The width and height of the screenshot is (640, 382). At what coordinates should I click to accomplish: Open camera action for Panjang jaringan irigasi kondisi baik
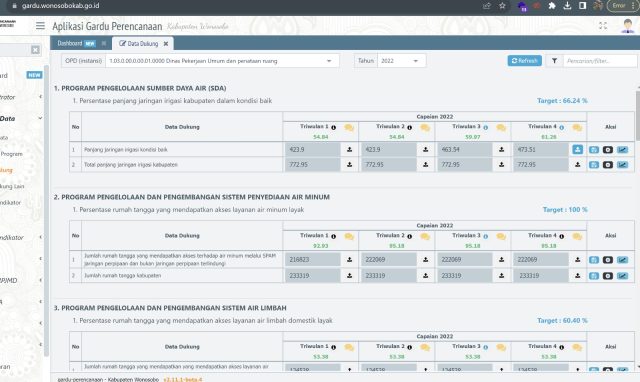[608, 150]
